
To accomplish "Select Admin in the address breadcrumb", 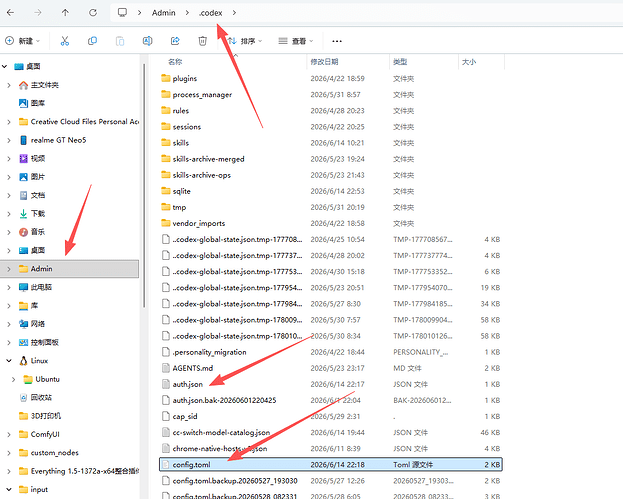I will click(x=163, y=13).
